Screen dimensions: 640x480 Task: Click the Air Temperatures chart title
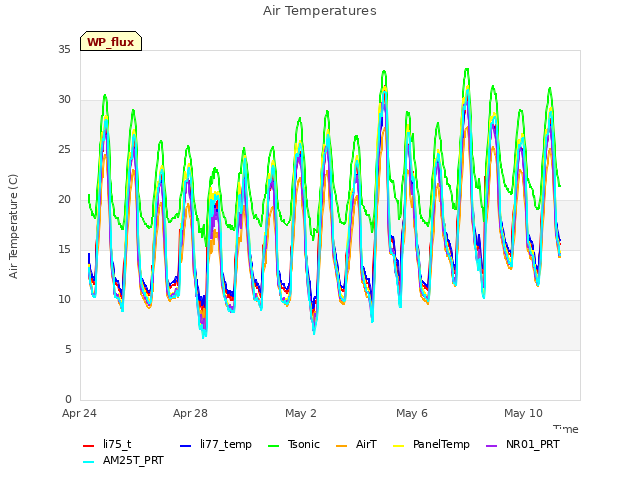(320, 11)
